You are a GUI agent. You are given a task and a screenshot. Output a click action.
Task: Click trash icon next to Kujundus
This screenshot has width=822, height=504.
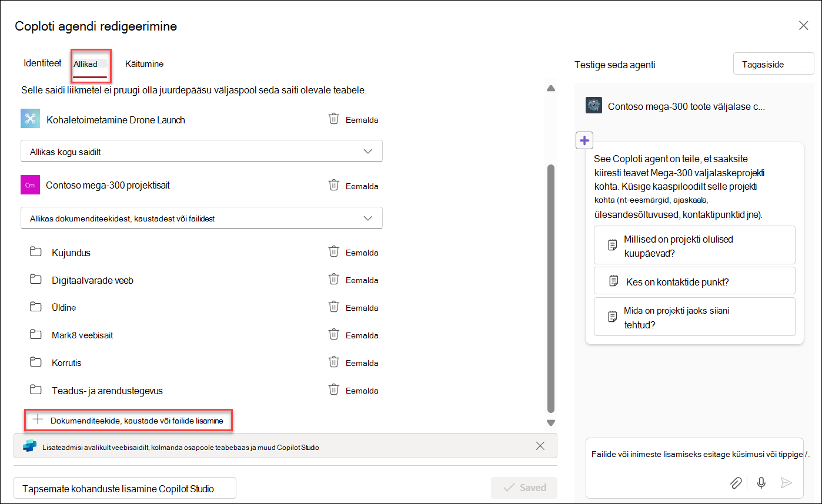coord(333,252)
